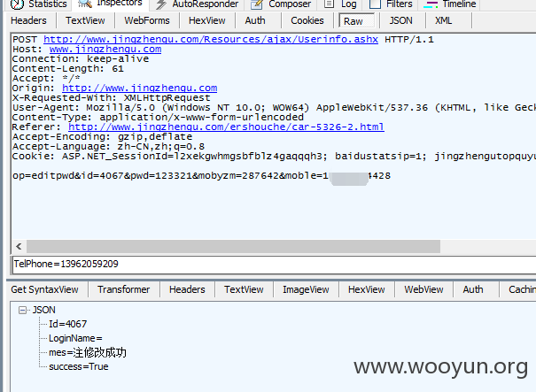Screen dimensions: 536x392
Task: Open the Cookies request tab
Action: click(307, 20)
